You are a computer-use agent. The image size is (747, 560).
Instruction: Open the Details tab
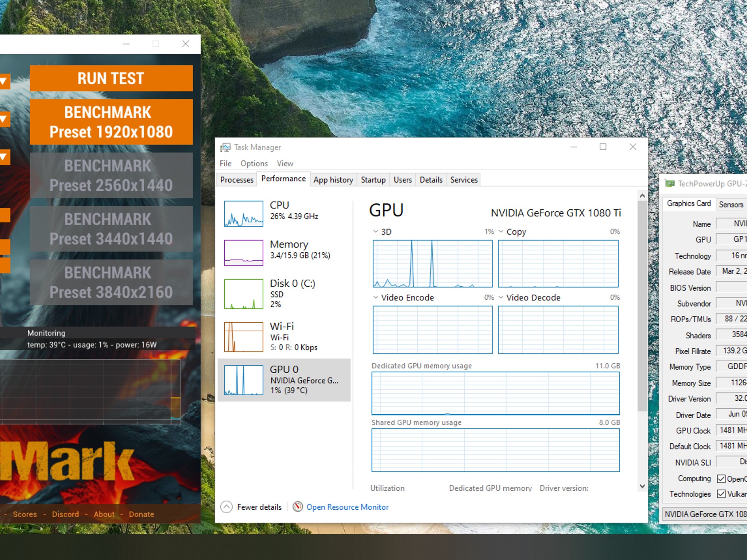431,180
